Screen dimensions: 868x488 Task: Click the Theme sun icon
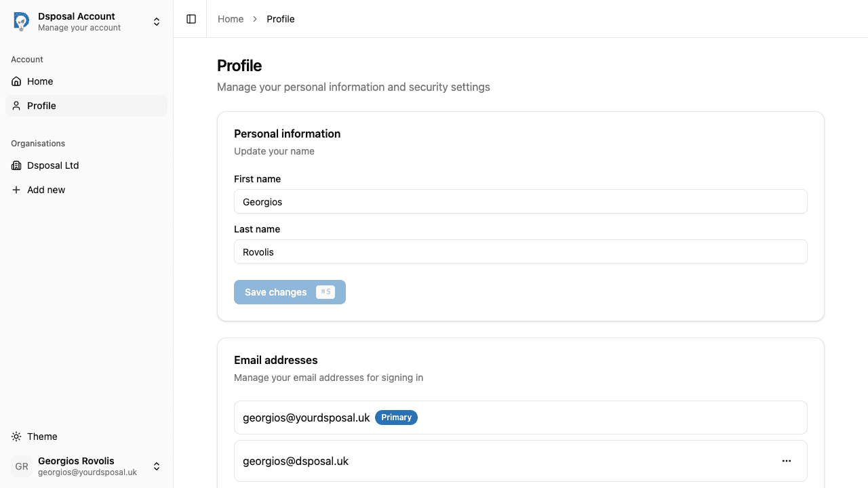coord(16,436)
